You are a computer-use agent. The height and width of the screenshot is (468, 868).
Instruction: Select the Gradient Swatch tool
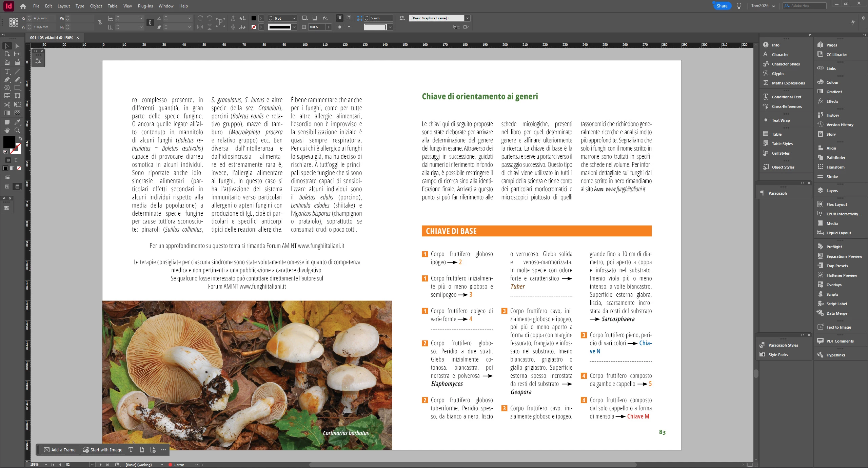point(7,113)
